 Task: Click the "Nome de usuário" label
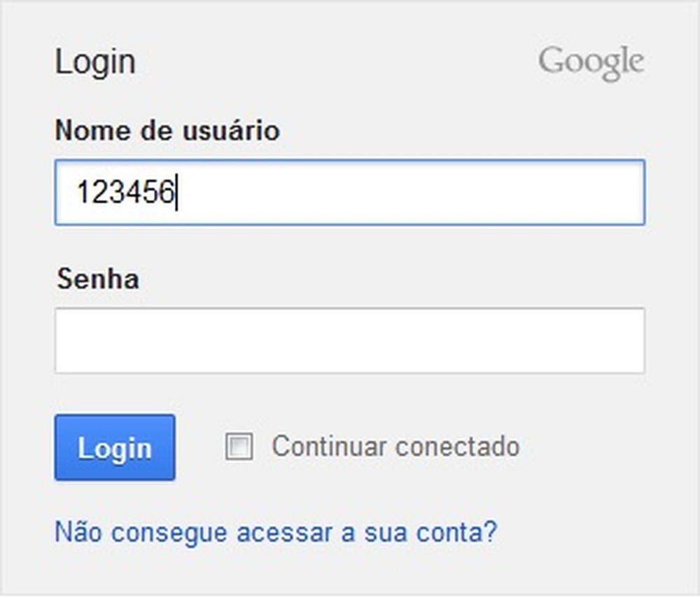[167, 131]
